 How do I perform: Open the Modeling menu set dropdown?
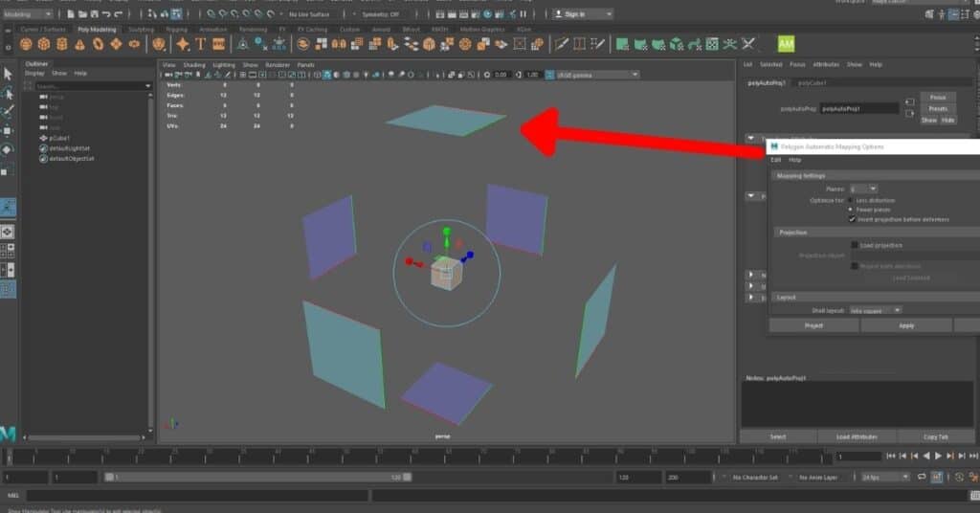[28, 13]
